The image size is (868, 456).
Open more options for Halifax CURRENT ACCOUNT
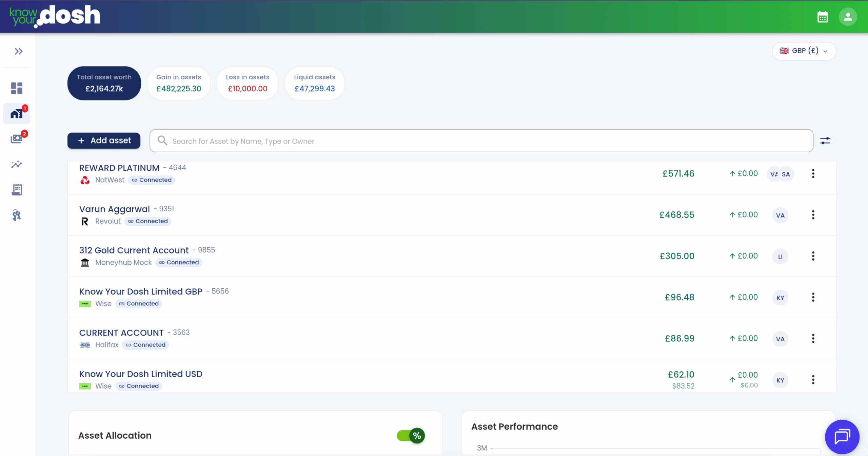pyautogui.click(x=813, y=339)
